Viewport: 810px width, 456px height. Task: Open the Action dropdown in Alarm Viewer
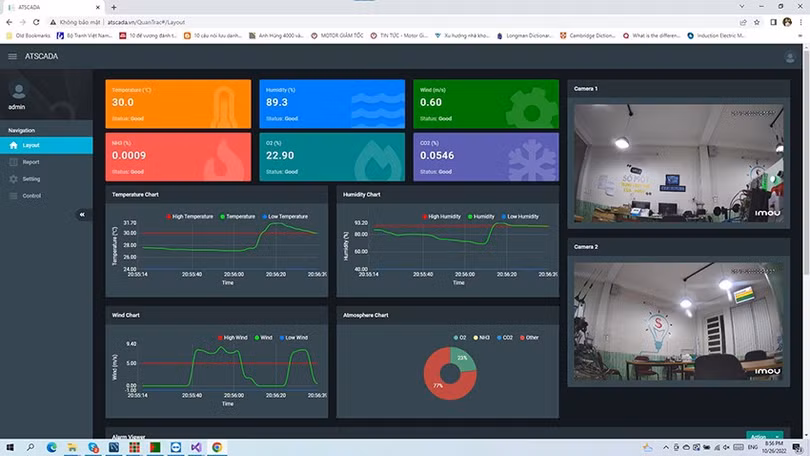point(764,437)
